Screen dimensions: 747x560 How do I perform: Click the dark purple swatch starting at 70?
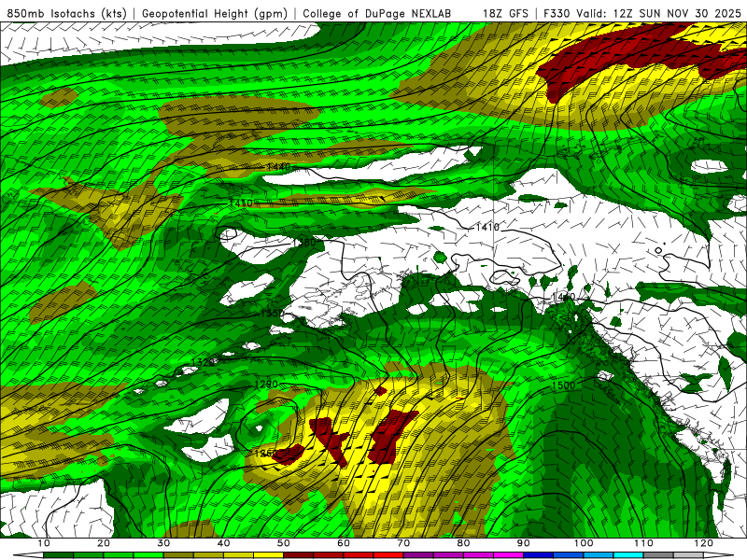point(418,555)
